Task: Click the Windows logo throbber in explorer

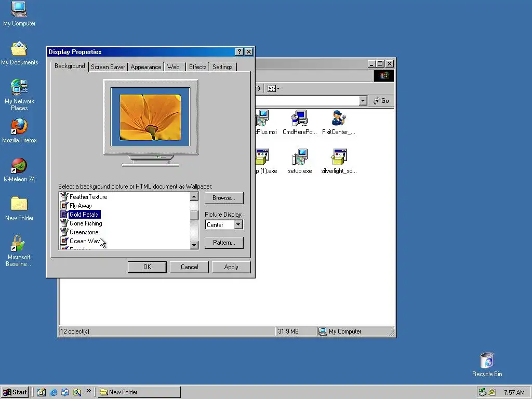Action: [384, 76]
